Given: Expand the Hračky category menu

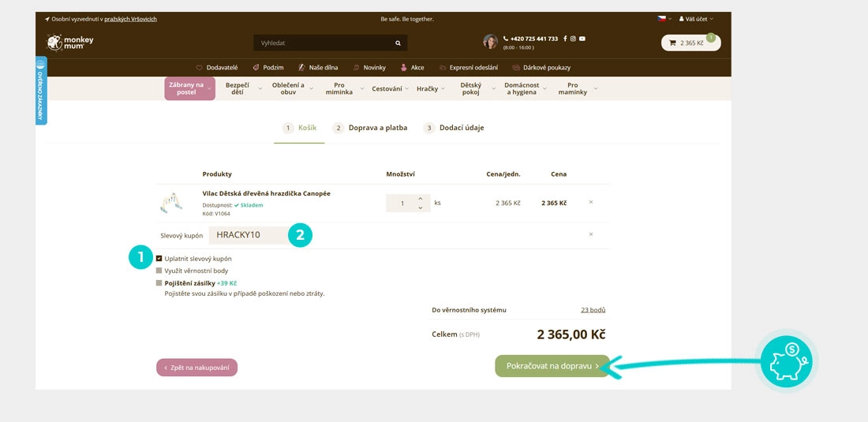Looking at the screenshot, I should click(431, 89).
